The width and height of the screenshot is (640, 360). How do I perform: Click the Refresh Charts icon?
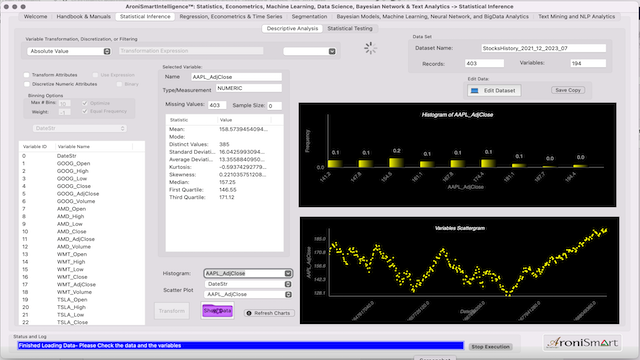coord(249,313)
